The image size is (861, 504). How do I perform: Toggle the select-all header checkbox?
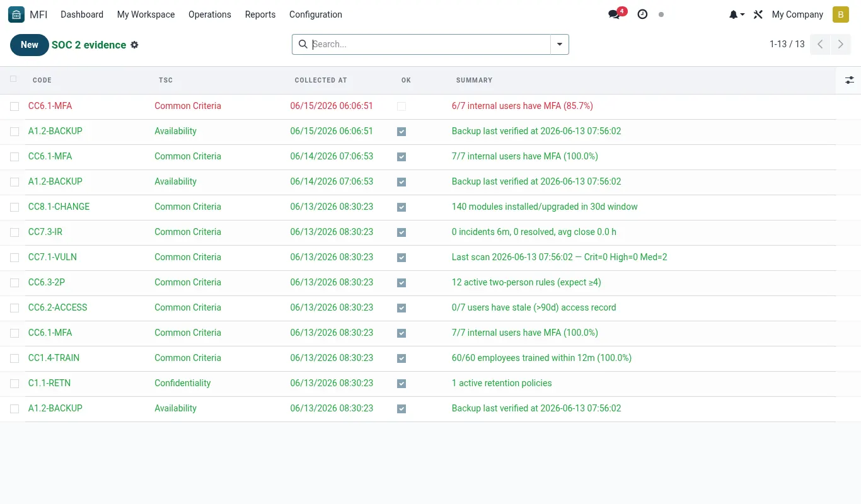point(13,79)
